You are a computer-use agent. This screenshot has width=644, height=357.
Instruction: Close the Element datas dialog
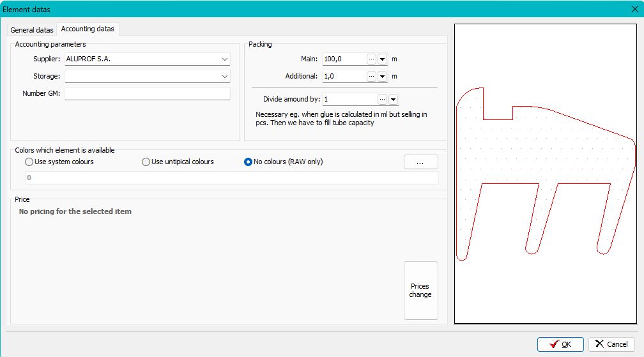(x=634, y=9)
